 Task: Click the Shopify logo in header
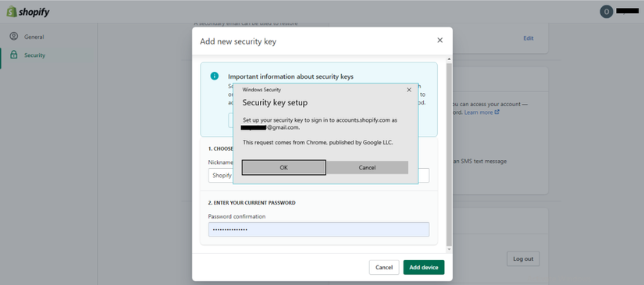click(x=28, y=12)
